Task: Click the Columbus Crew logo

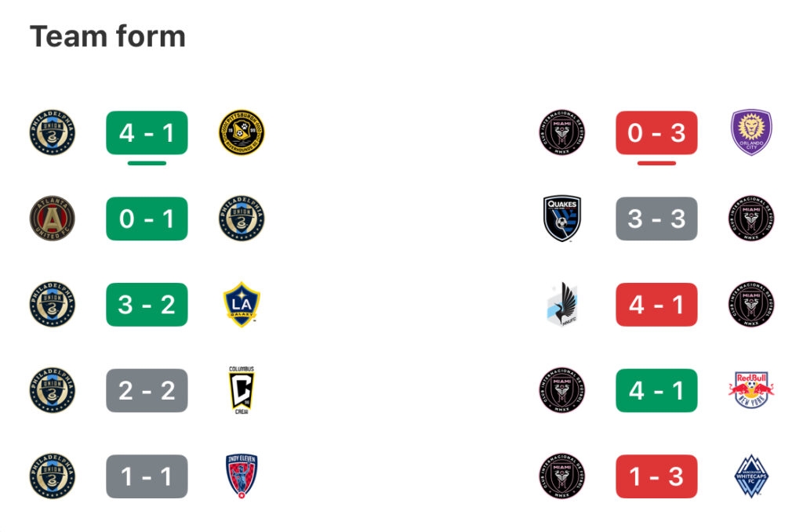Action: 242,390
